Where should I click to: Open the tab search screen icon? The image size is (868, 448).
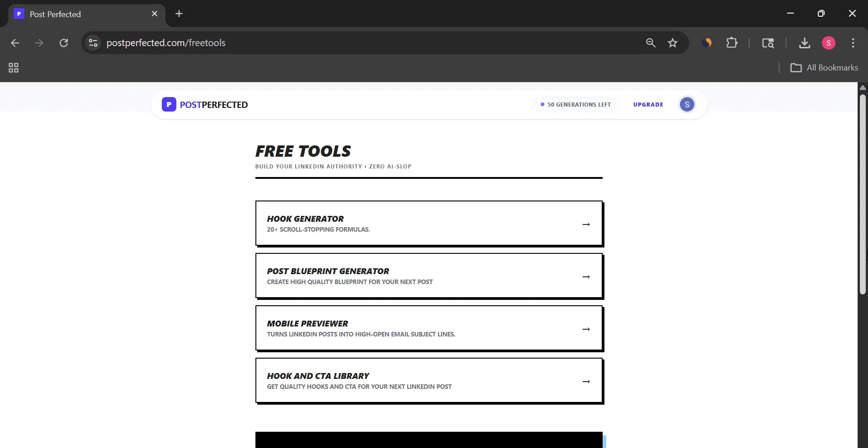[x=768, y=43]
